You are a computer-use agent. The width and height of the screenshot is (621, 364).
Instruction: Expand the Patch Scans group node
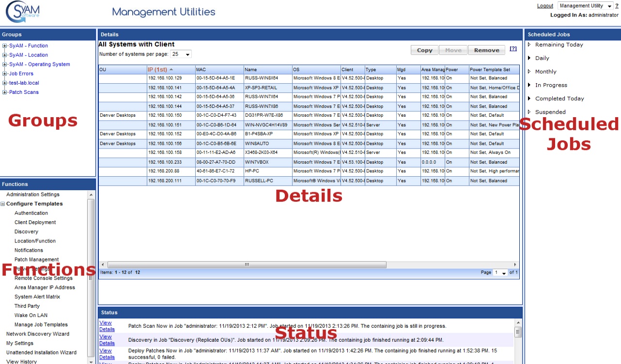pyautogui.click(x=5, y=92)
